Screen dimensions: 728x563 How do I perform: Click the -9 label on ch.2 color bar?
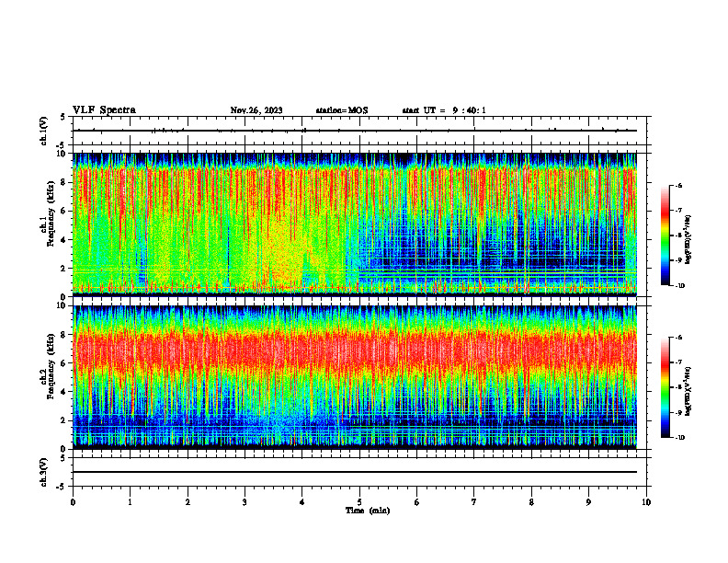[678, 413]
